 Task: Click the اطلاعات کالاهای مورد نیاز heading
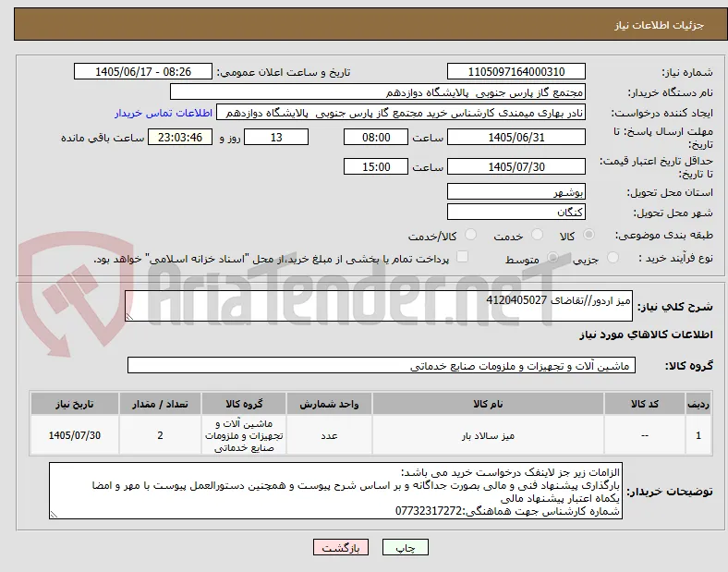(x=647, y=335)
